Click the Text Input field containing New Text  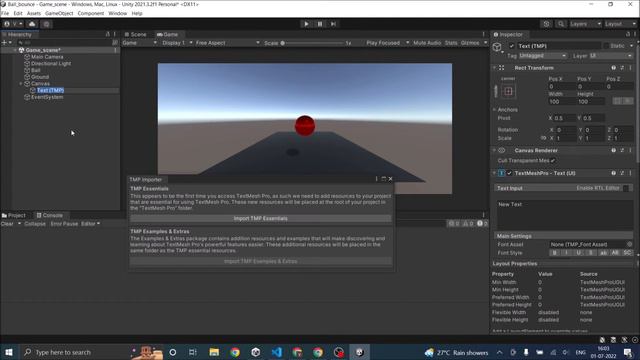click(x=564, y=214)
